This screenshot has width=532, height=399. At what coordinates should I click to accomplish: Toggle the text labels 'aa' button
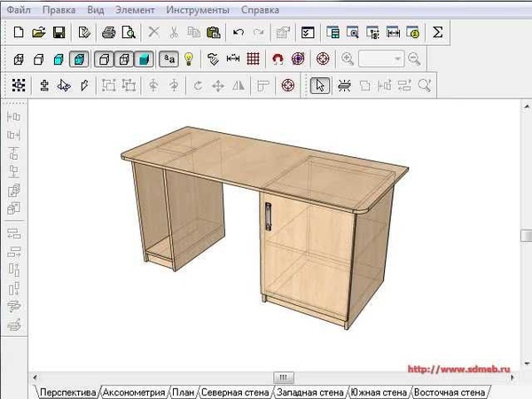tap(169, 59)
